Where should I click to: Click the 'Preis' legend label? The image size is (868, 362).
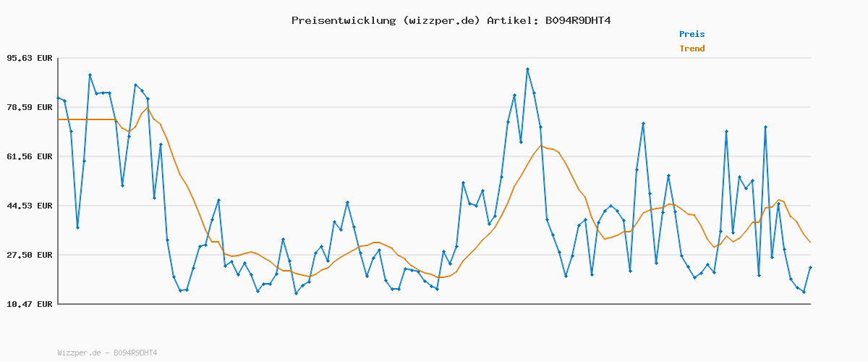[692, 34]
